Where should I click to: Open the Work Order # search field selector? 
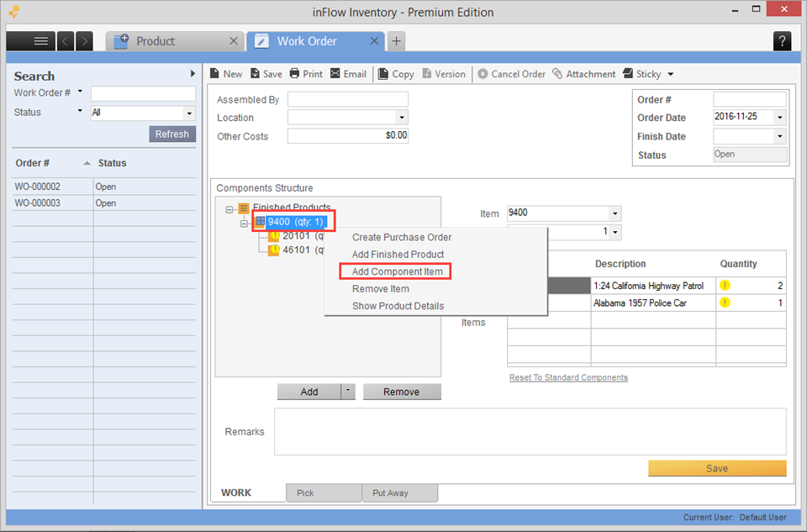pyautogui.click(x=80, y=92)
